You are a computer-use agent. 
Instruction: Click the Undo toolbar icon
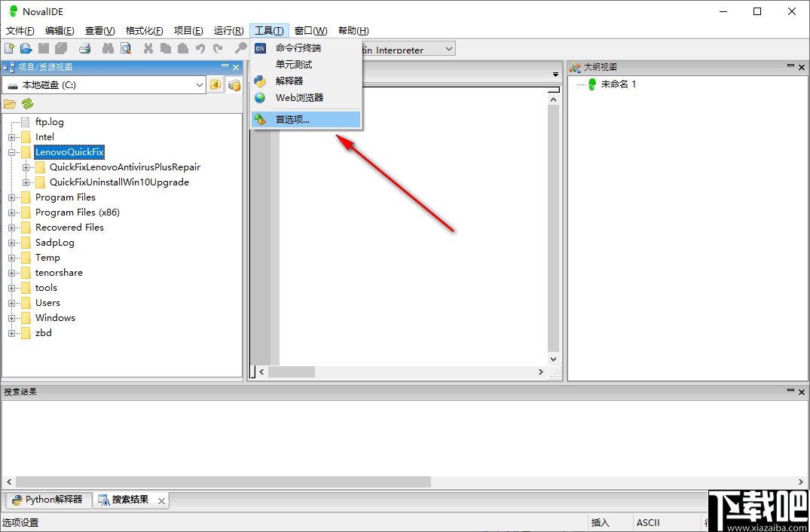pyautogui.click(x=200, y=48)
